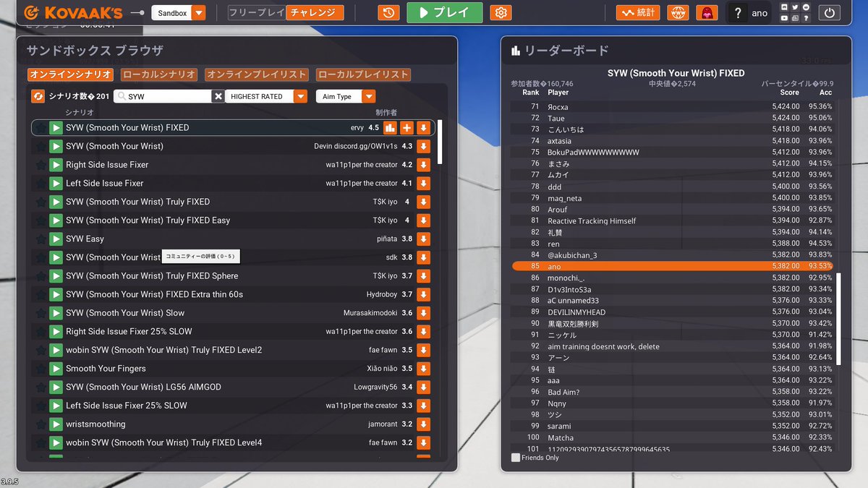Viewport: 868px width, 488px height.
Task: Enable the Friends Only checkbox
Action: point(516,458)
